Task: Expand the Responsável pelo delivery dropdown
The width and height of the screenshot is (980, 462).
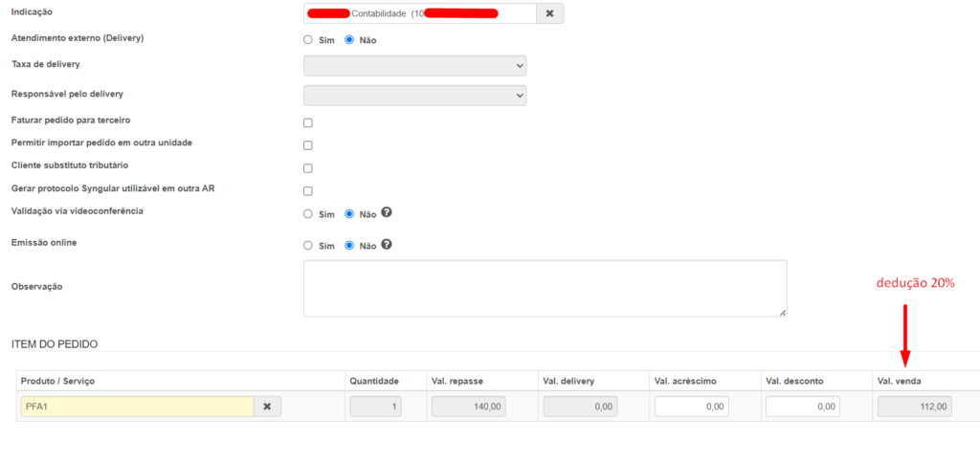Action: [414, 96]
